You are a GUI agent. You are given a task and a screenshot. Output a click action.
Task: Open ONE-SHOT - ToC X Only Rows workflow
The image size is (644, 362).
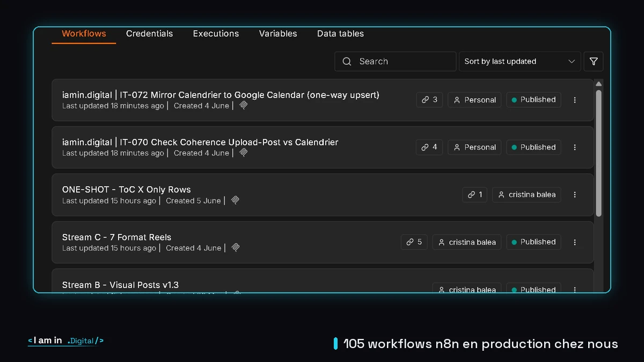tap(126, 189)
